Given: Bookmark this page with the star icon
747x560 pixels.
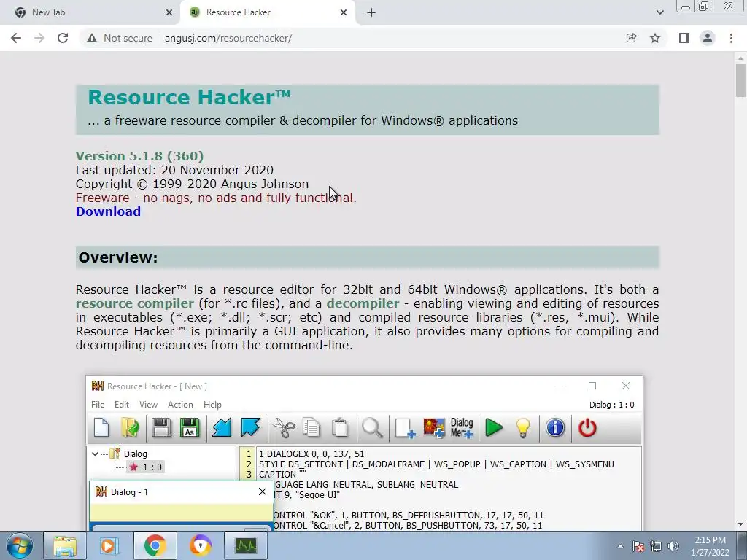Looking at the screenshot, I should click(x=655, y=38).
